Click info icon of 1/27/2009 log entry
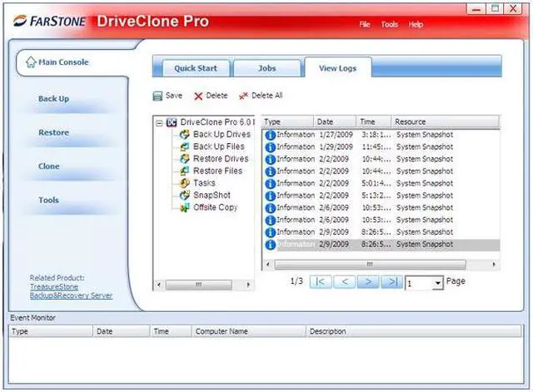Viewport: 533px width, 392px height. (x=270, y=135)
